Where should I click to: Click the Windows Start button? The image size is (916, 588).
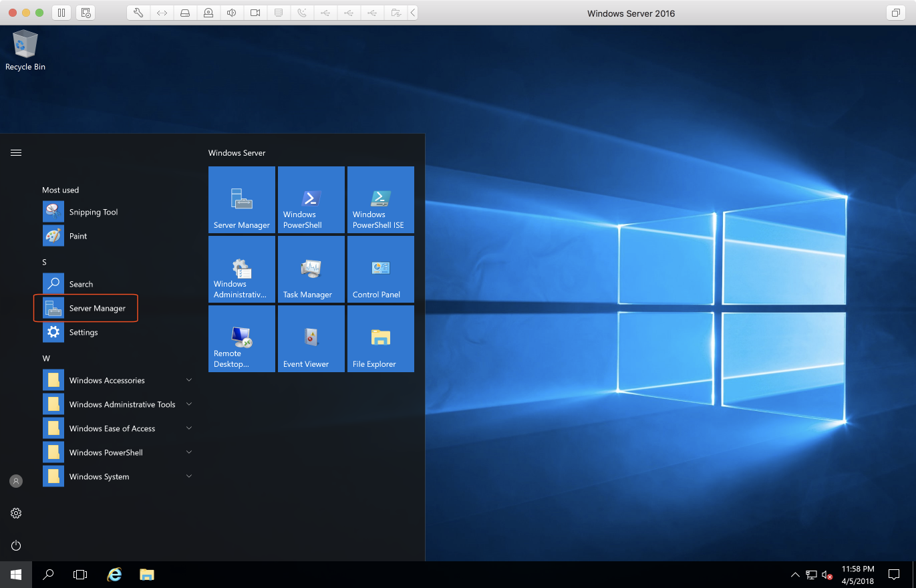point(16,574)
